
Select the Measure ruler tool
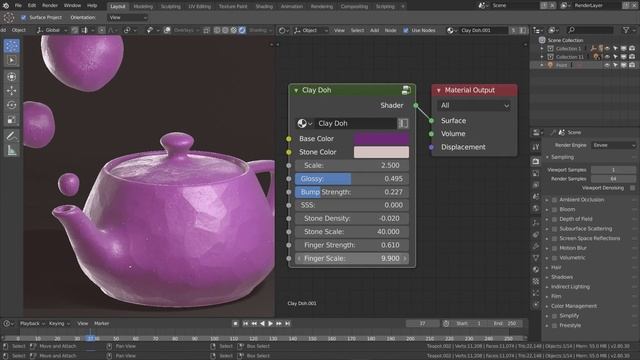coord(11,150)
